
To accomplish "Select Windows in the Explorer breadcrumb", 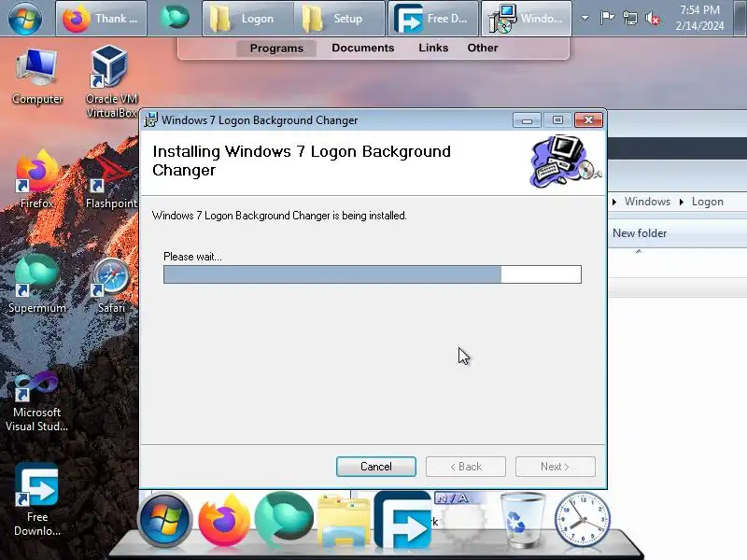I will (x=647, y=202).
